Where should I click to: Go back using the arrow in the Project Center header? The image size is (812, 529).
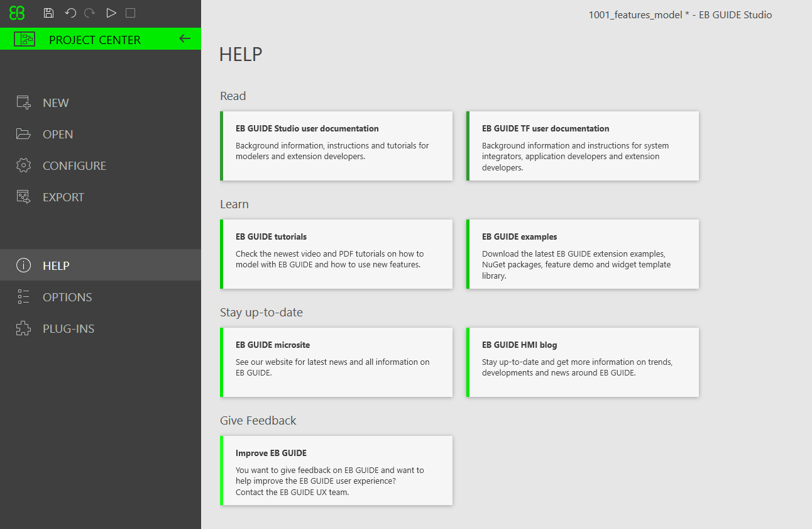(x=185, y=38)
